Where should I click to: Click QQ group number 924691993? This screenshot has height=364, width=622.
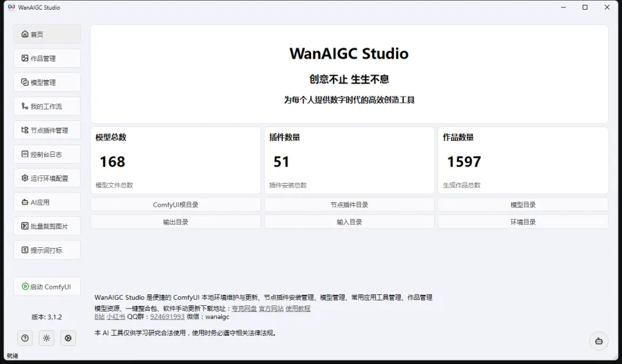(167, 316)
